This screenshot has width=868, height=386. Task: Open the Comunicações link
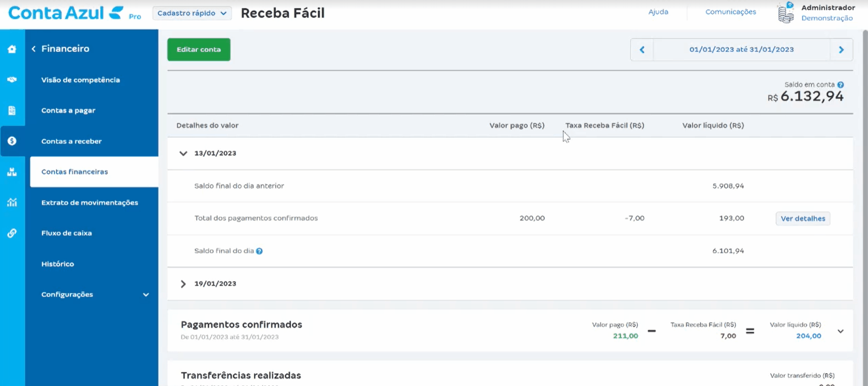pos(731,12)
